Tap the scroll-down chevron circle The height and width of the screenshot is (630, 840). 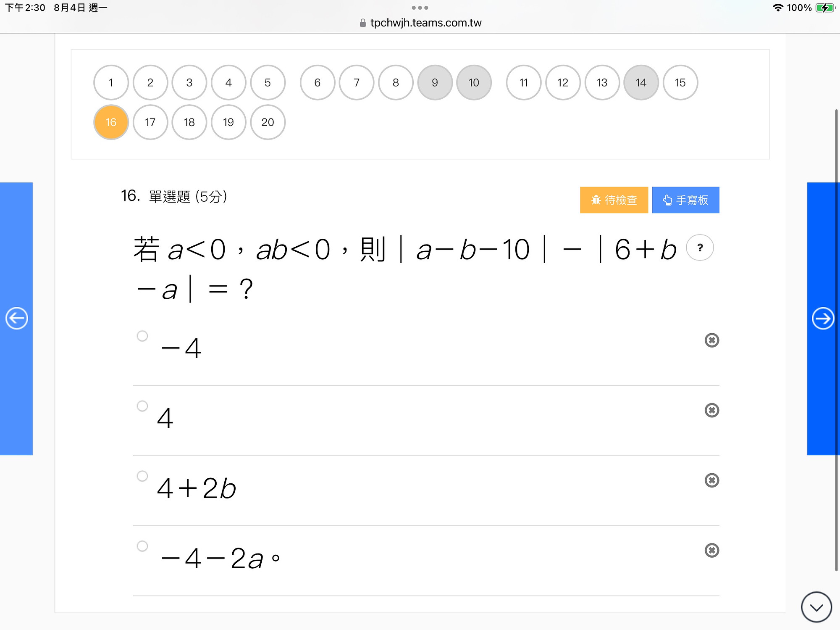pyautogui.click(x=816, y=607)
